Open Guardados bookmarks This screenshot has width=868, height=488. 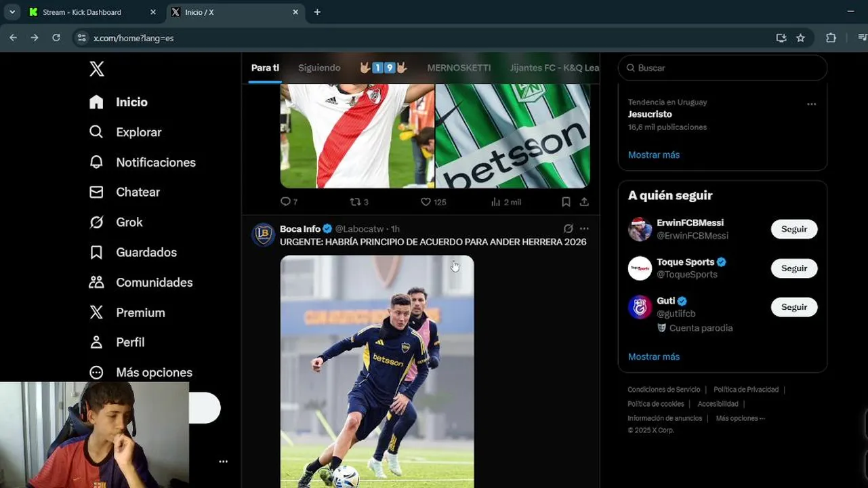[x=133, y=252]
